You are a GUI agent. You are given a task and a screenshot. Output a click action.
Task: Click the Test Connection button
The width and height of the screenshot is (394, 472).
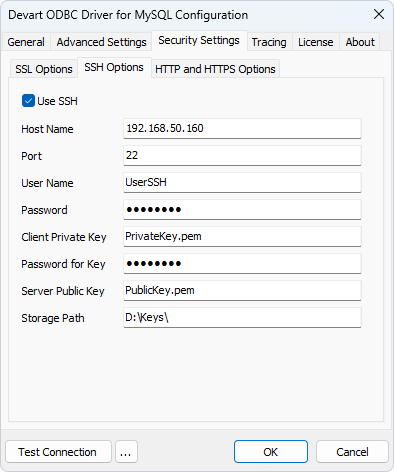(x=58, y=452)
